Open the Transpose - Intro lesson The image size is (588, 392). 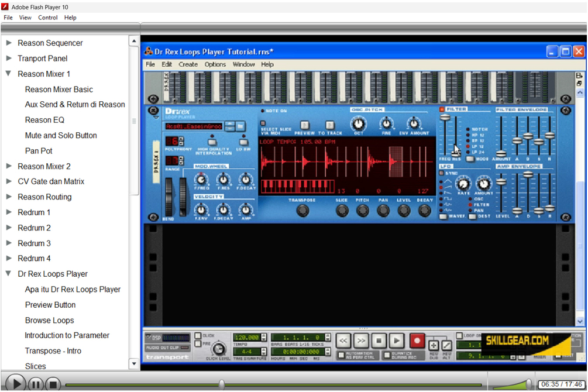click(53, 350)
